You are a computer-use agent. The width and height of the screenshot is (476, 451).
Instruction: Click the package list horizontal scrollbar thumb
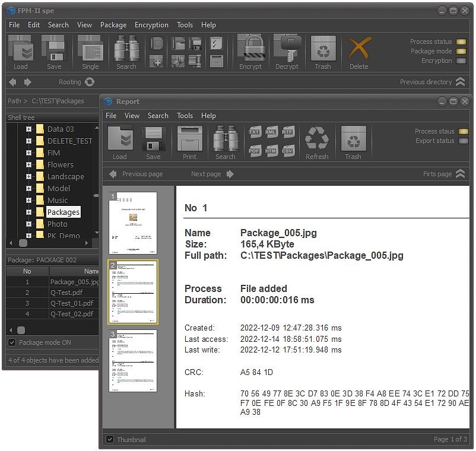(x=21, y=330)
